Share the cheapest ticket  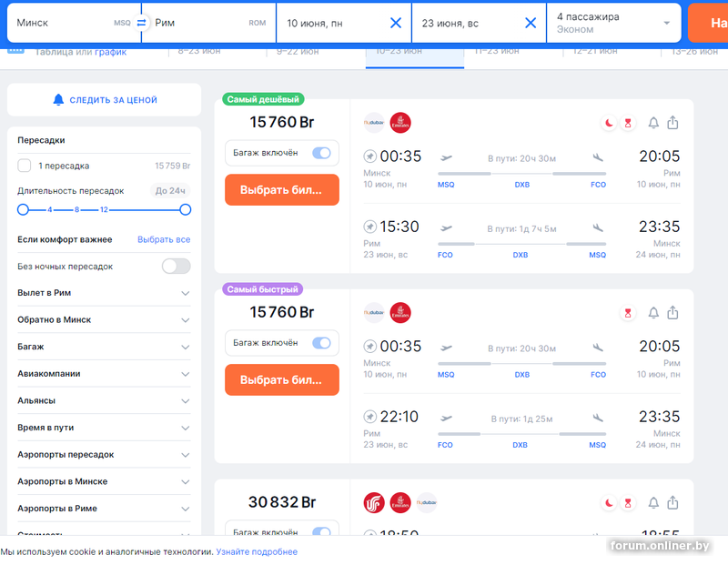[x=672, y=123]
